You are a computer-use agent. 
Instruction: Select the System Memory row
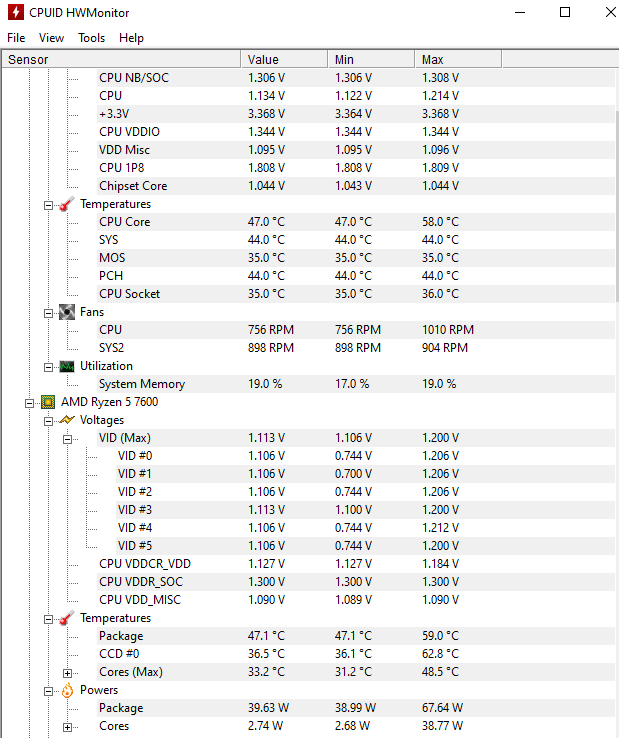coord(356,384)
